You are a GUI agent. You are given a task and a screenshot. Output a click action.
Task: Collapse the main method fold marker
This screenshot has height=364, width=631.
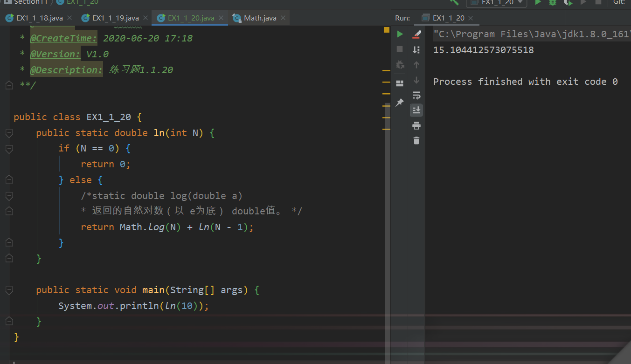coord(8,290)
